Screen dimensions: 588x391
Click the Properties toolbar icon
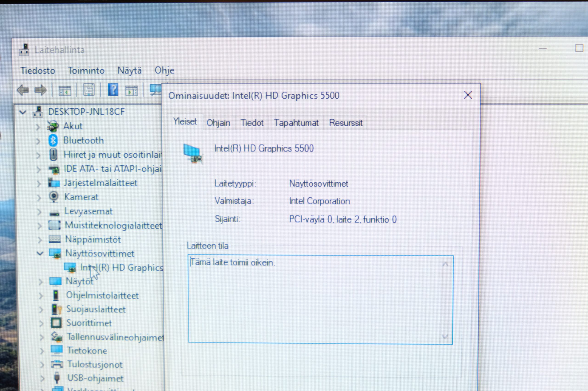click(x=89, y=90)
